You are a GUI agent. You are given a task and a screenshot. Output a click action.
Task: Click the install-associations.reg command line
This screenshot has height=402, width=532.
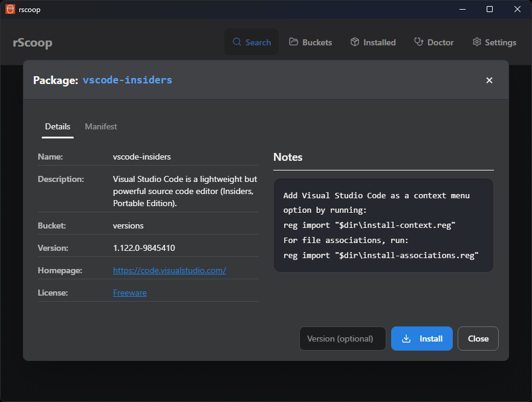point(381,255)
